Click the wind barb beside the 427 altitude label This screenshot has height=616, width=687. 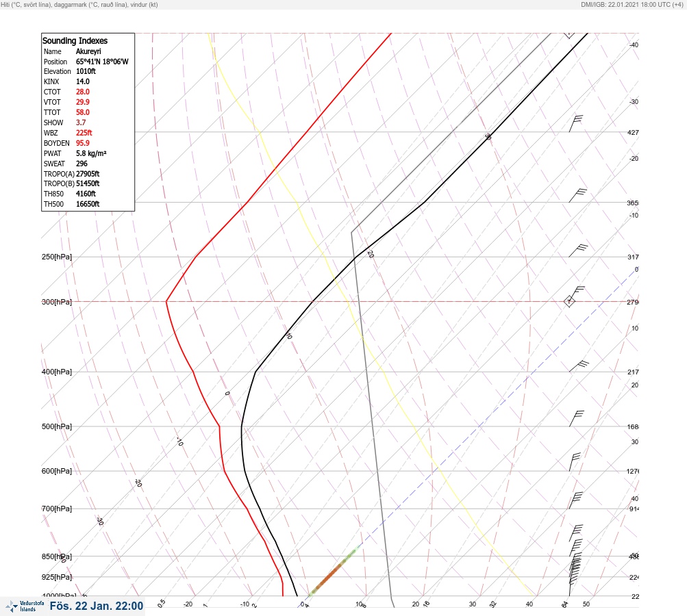(576, 123)
